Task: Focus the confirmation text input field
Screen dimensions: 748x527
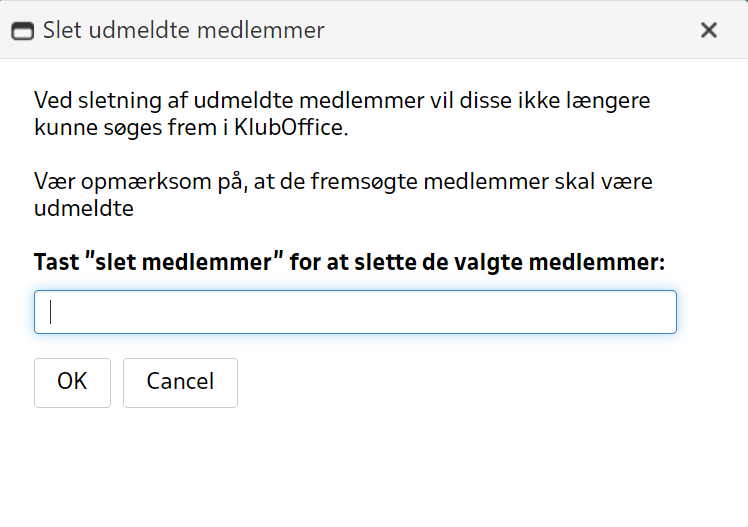Action: click(x=355, y=312)
